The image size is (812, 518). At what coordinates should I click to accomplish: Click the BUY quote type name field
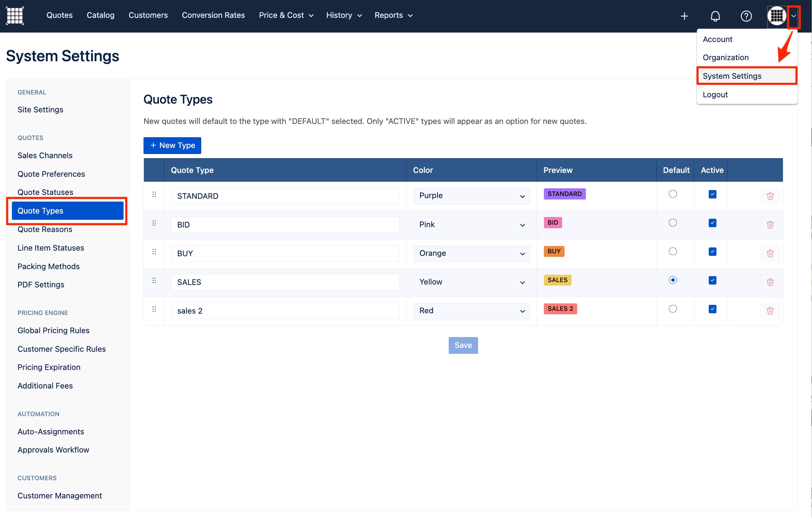285,253
